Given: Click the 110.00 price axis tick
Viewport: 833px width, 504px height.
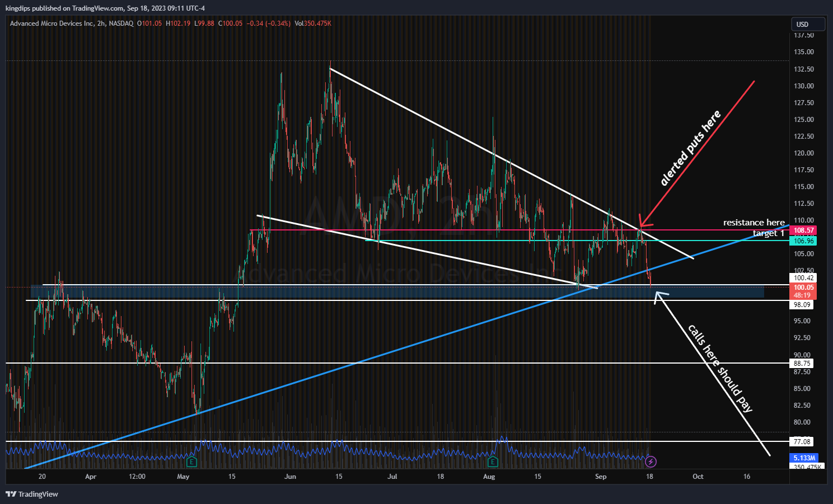Looking at the screenshot, I should pyautogui.click(x=803, y=220).
